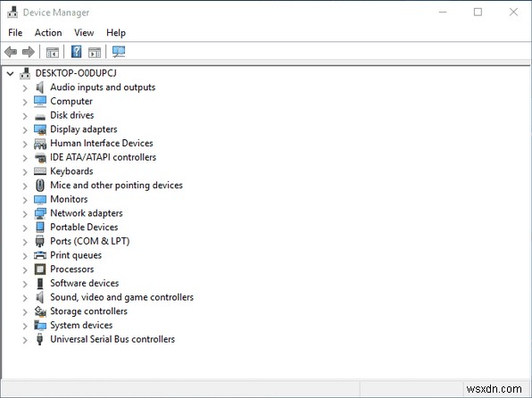532x398 pixels.
Task: Go back with the left arrow toolbar icon
Action: pos(11,52)
